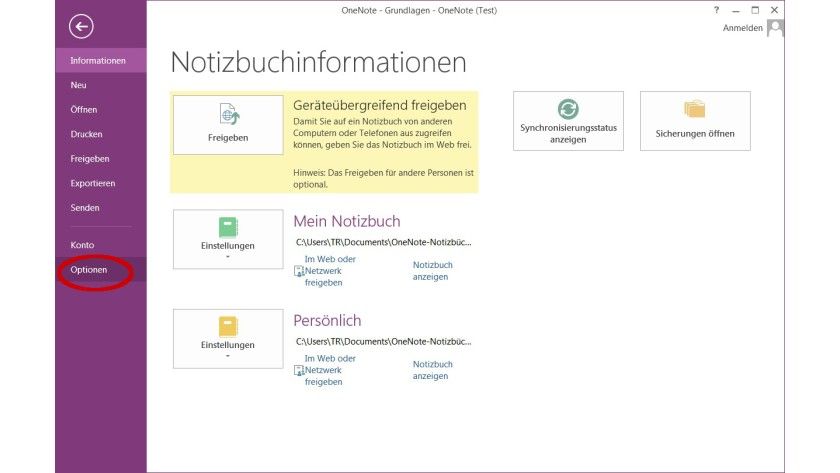Viewport: 840px width, 473px height.
Task: Open the Informationen menu item
Action: (101, 61)
